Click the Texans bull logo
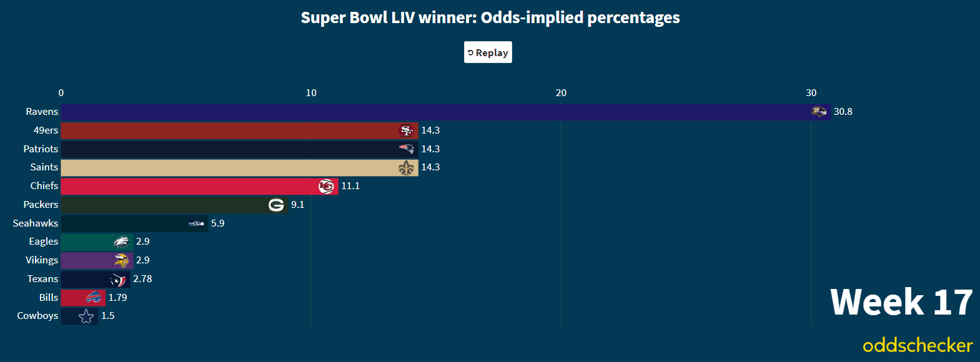980x362 pixels. [x=118, y=279]
